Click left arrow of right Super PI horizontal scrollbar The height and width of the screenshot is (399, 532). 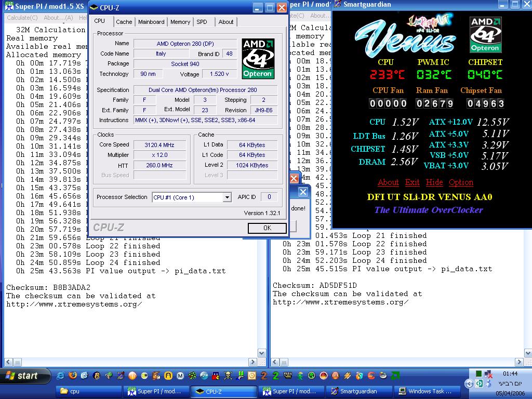tap(275, 362)
